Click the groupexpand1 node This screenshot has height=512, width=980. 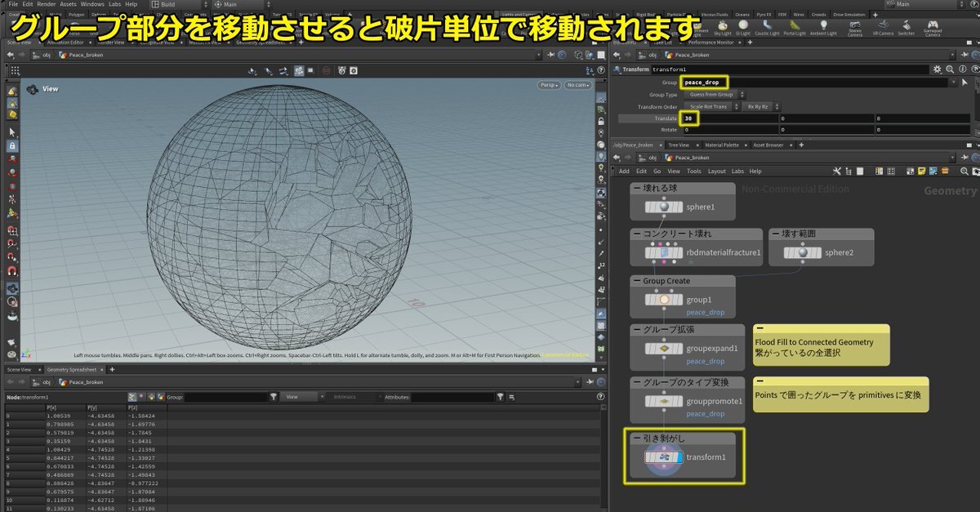coord(664,348)
